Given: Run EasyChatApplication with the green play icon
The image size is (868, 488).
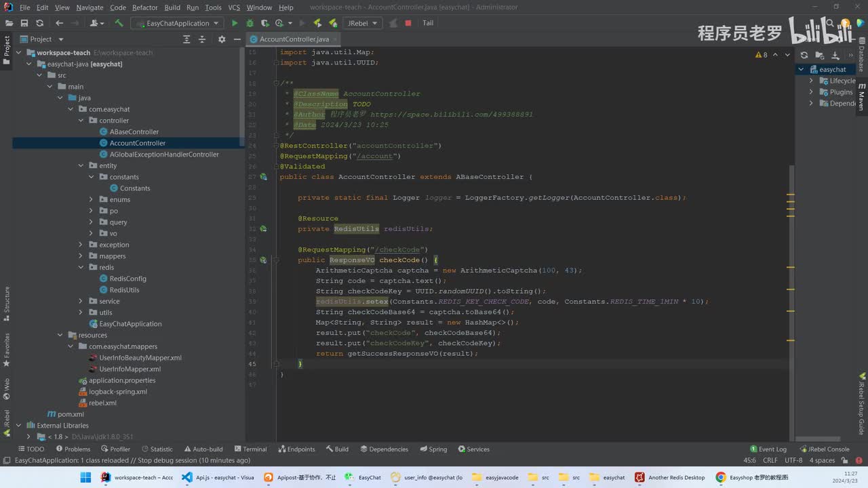Looking at the screenshot, I should (x=235, y=23).
